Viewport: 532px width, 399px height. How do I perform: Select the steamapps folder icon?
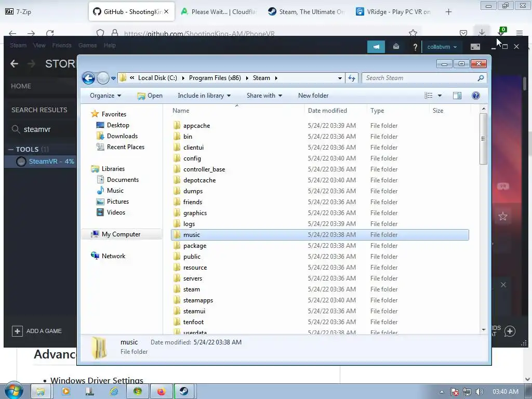point(177,300)
